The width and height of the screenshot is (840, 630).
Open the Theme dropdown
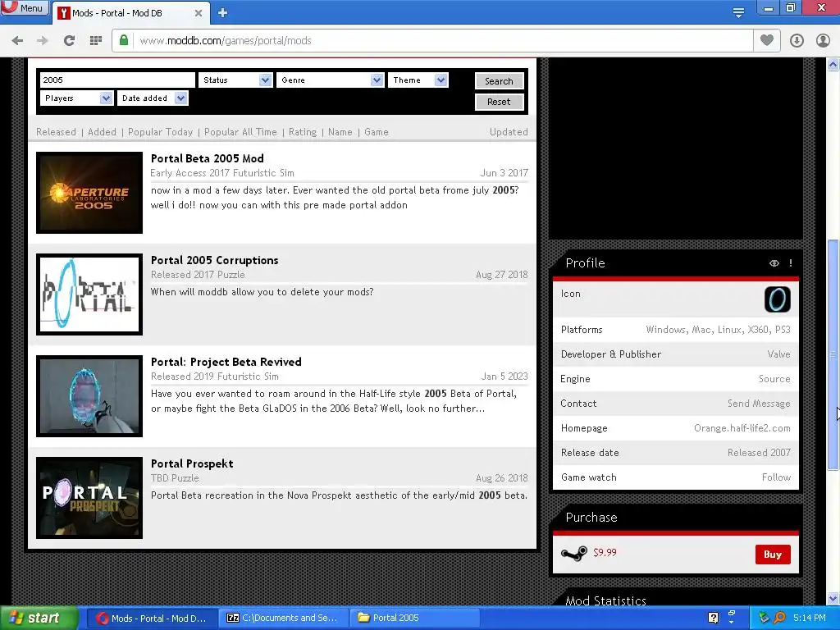click(x=418, y=80)
